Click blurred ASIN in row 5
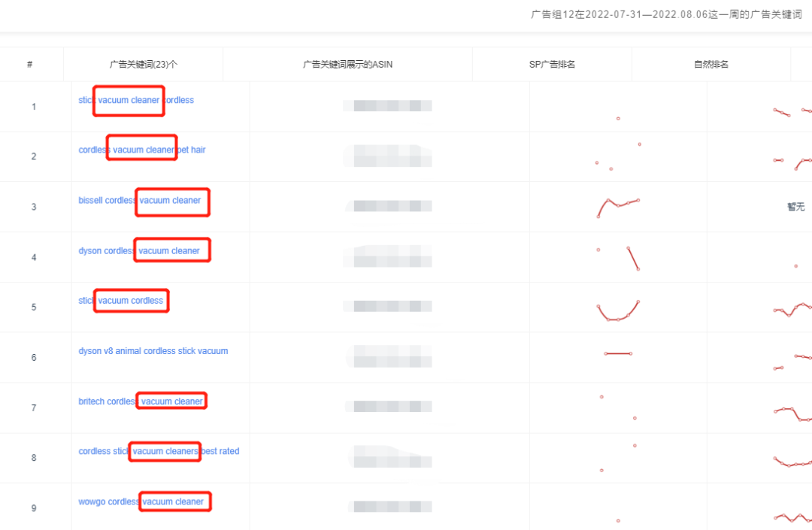The image size is (812, 530). tap(387, 307)
